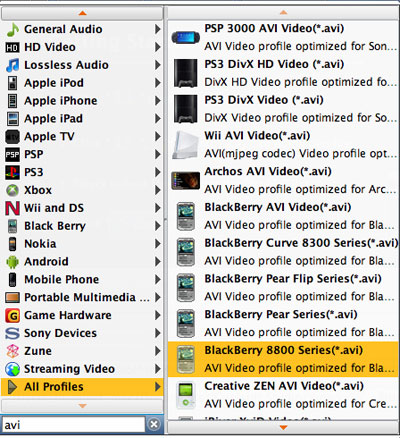
Task: Click the Zune logo icon
Action: 13,351
